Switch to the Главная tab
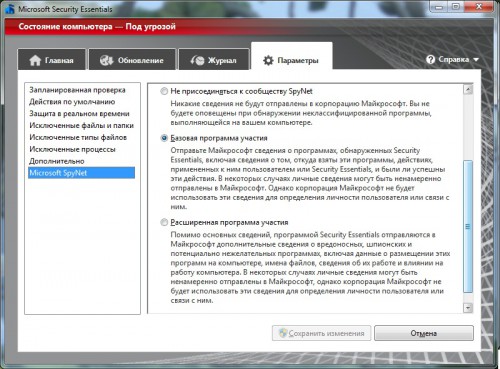500x369 pixels. pos(52,59)
